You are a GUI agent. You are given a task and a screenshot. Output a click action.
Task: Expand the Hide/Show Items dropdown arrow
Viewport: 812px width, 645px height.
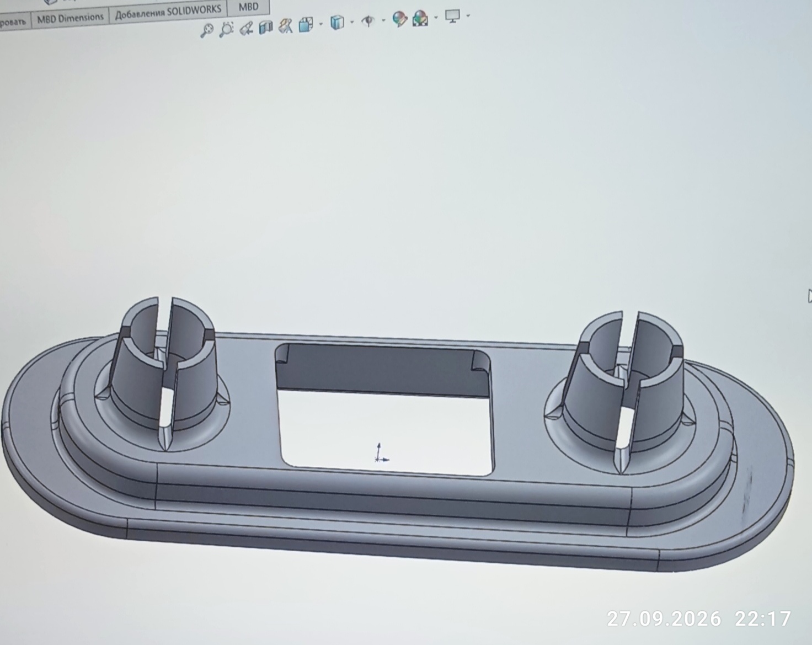point(383,20)
